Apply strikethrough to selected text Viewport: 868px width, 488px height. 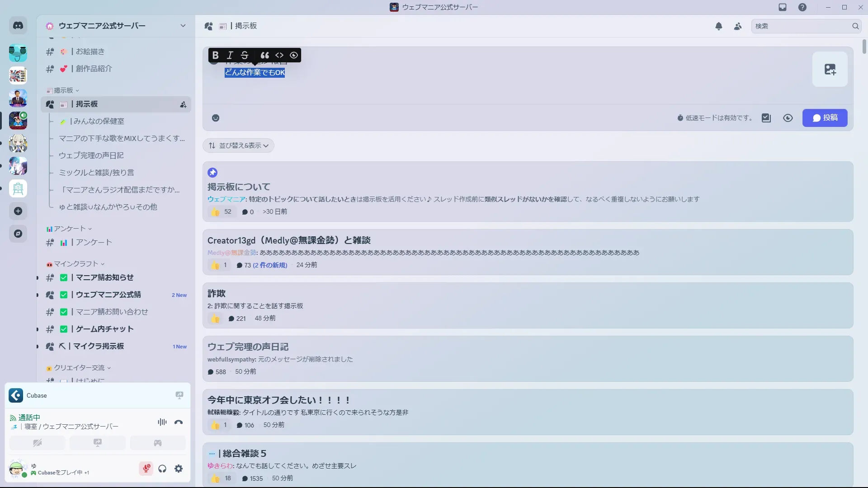[245, 55]
